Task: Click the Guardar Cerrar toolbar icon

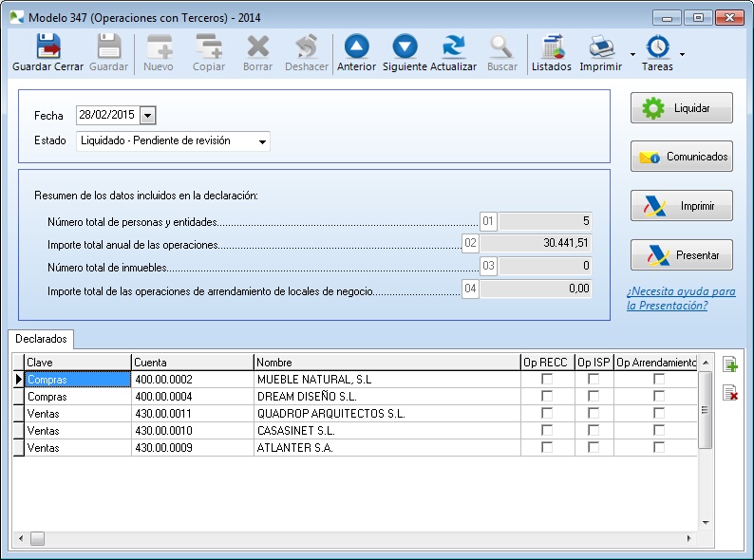Action: coord(47,47)
